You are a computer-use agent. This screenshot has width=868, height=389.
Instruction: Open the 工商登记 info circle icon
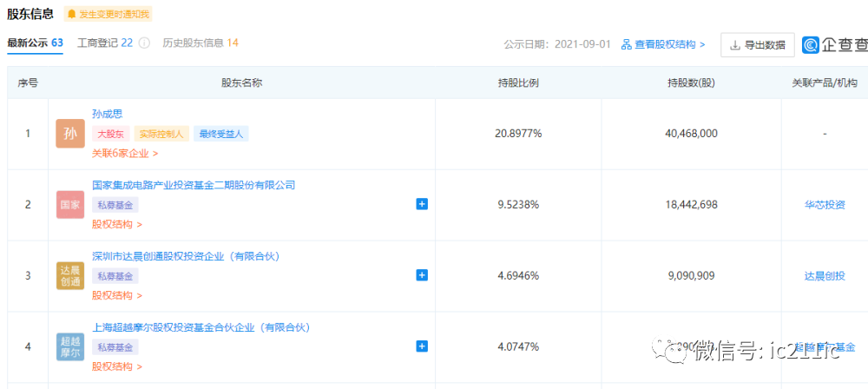click(144, 43)
